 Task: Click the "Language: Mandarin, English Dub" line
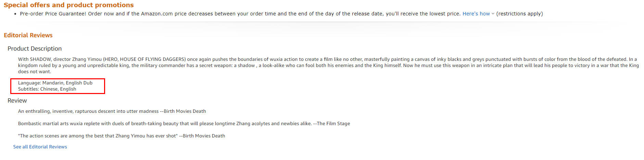(55, 83)
